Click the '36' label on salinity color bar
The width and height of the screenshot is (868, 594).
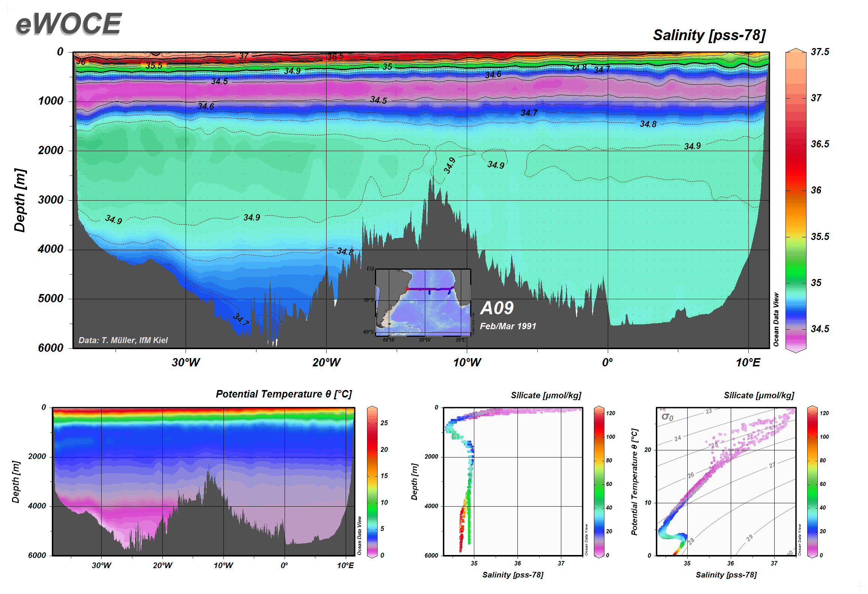816,190
